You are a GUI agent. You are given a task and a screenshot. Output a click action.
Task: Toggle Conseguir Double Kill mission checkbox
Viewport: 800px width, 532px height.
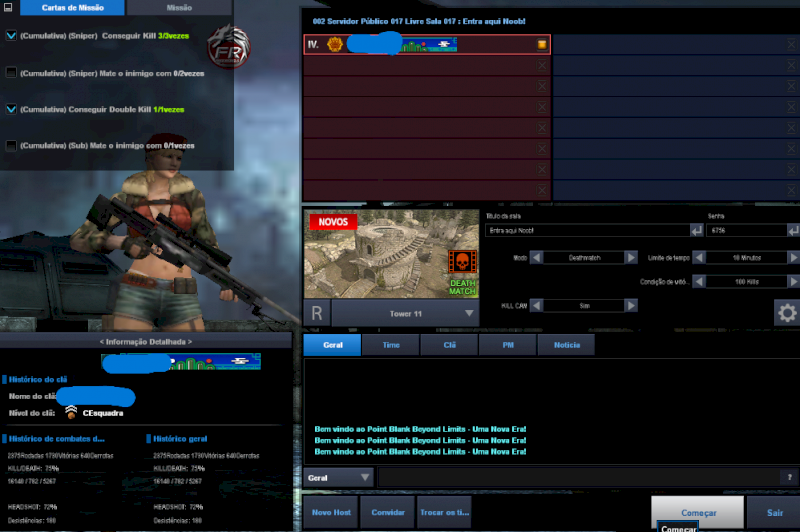tap(11, 109)
